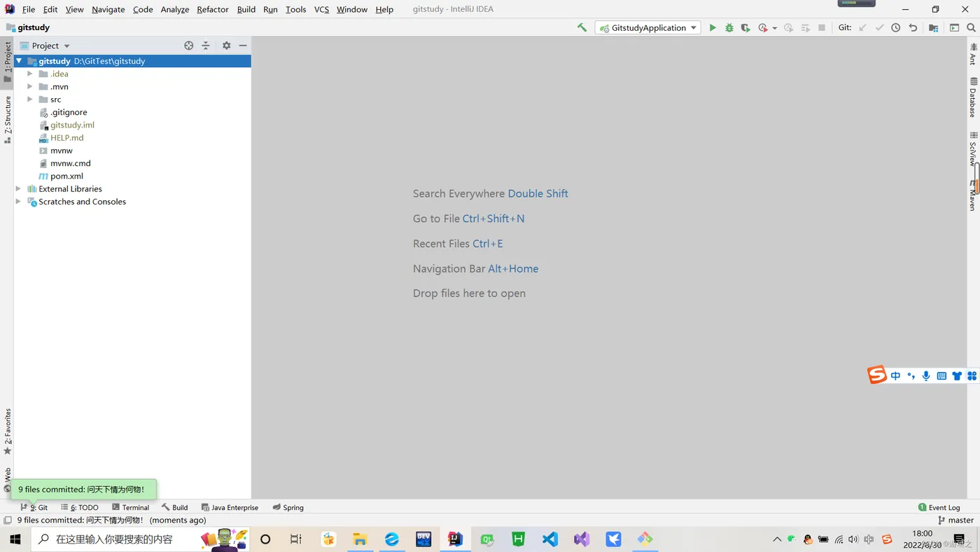The width and height of the screenshot is (980, 552).
Task: Select gitstudy.iml in the project tree
Action: [x=72, y=125]
